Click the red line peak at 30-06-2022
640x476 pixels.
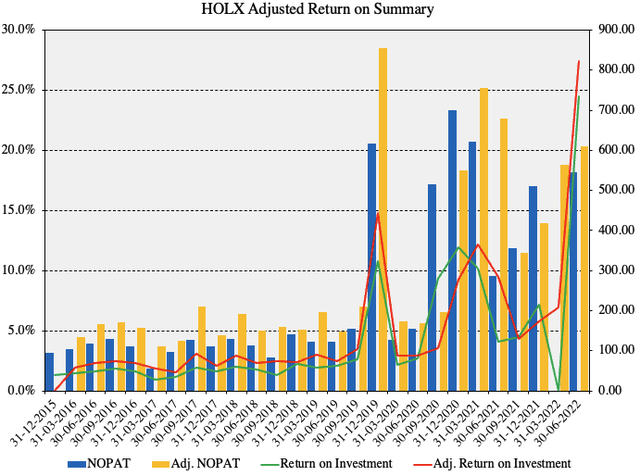click(x=579, y=61)
